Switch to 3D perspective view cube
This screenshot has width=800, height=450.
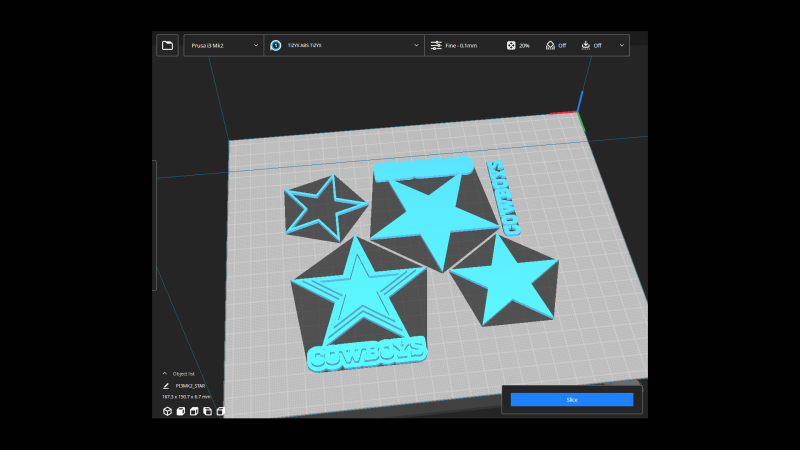tap(166, 411)
